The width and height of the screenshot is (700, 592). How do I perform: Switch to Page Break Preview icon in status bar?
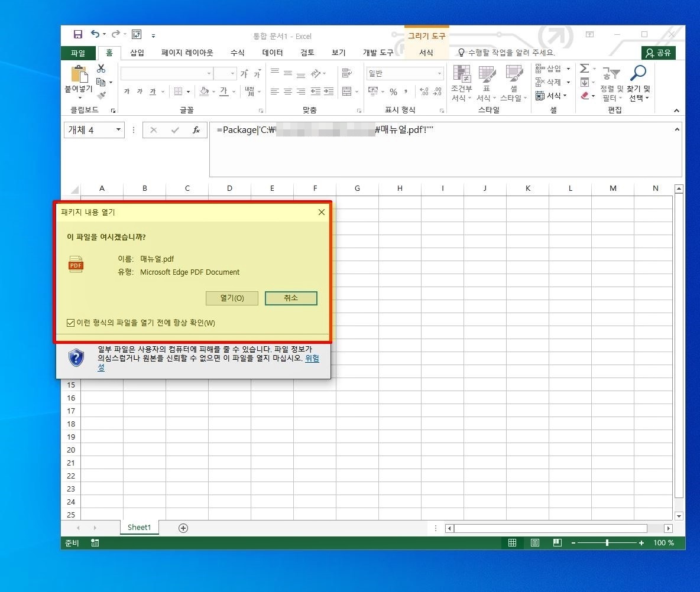(557, 542)
